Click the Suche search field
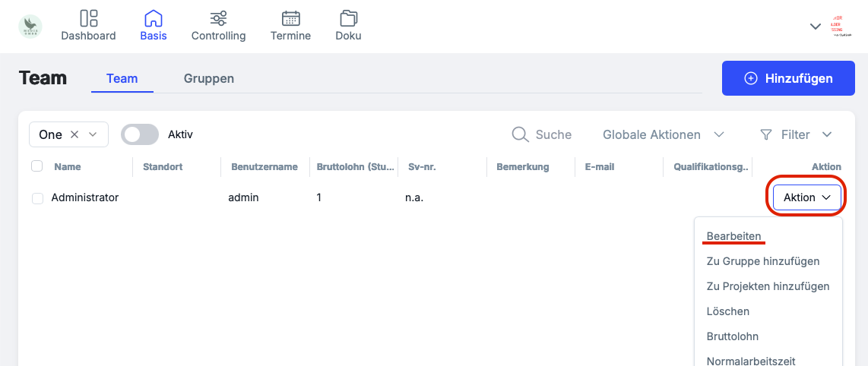 [x=553, y=134]
